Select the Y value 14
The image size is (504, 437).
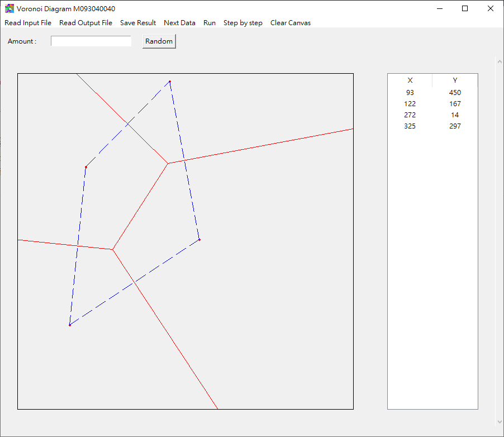(x=455, y=115)
